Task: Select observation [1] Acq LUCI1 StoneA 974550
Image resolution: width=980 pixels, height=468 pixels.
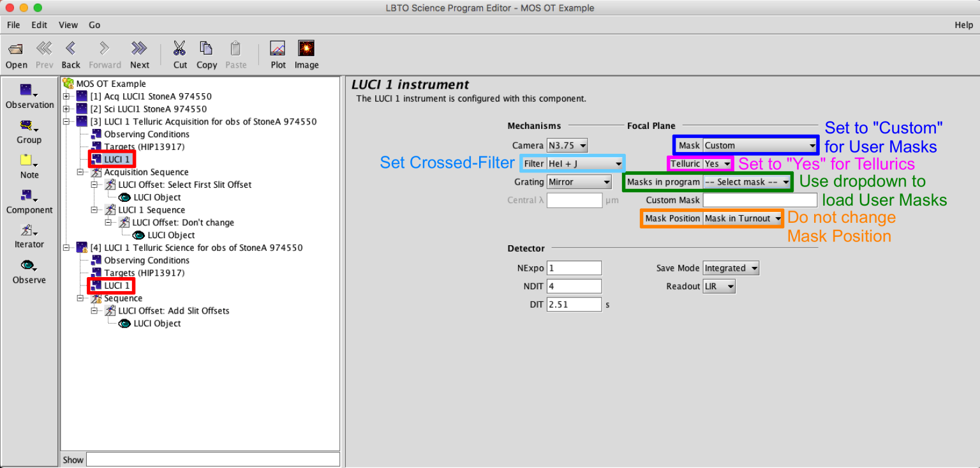Action: point(151,96)
